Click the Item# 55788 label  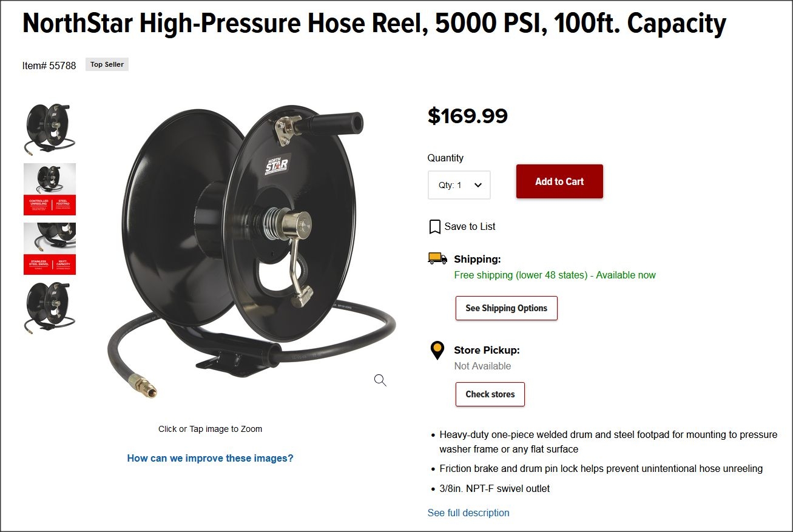tap(49, 66)
